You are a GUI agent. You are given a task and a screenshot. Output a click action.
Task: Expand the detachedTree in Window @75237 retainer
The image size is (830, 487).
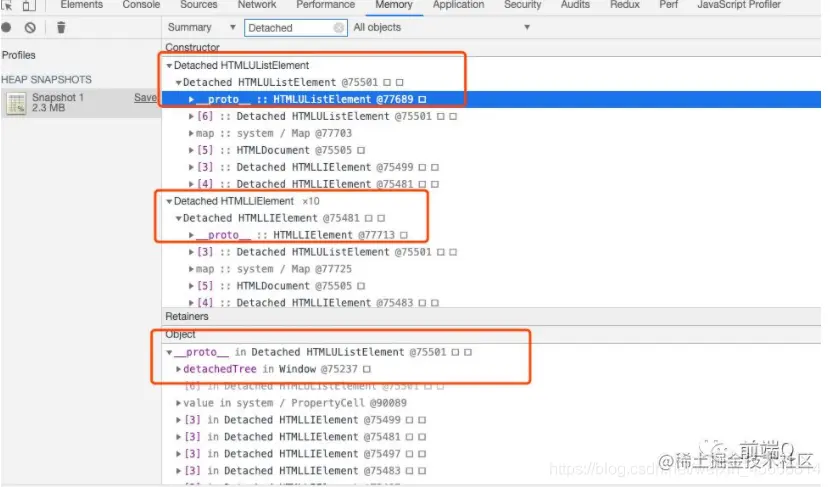(x=178, y=369)
